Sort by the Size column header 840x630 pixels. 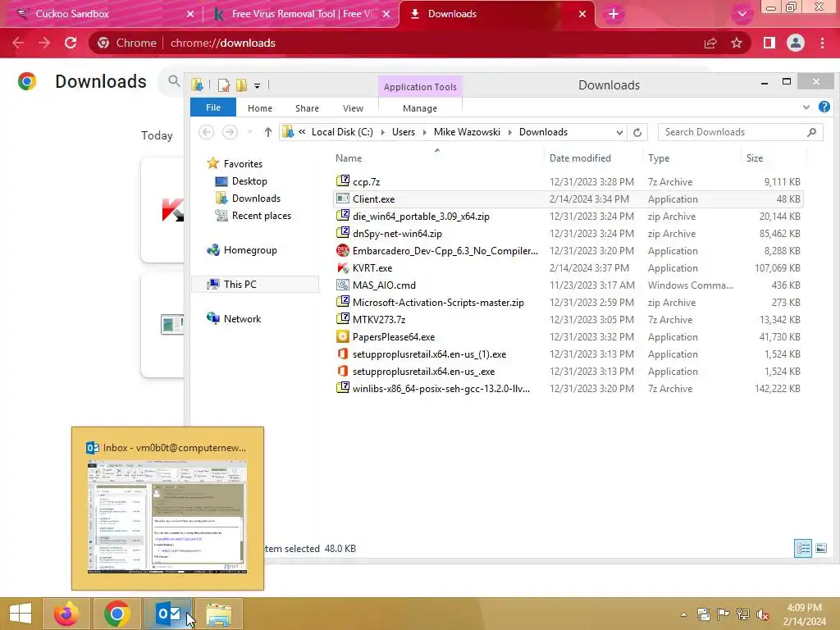pos(773,158)
